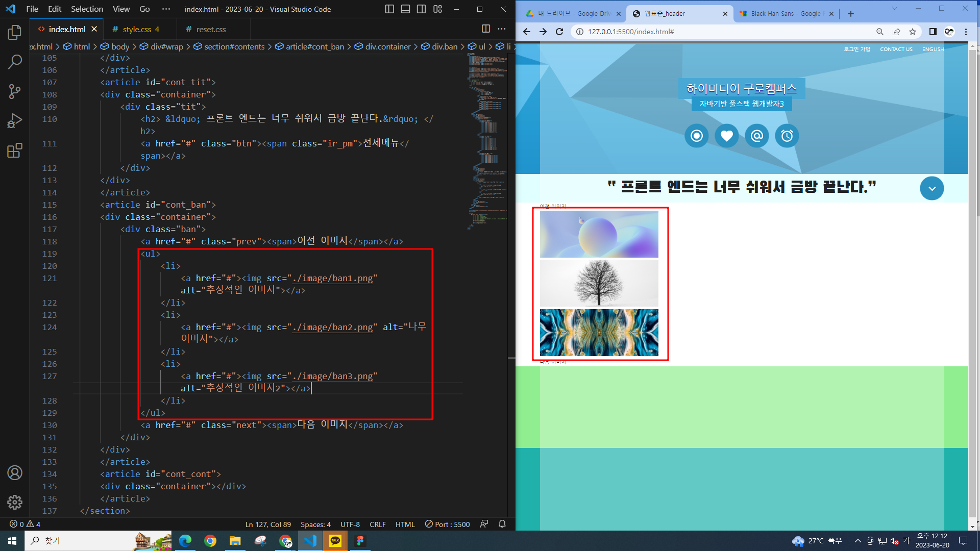Image resolution: width=980 pixels, height=551 pixels.
Task: Open Source Control view
Action: click(x=15, y=91)
